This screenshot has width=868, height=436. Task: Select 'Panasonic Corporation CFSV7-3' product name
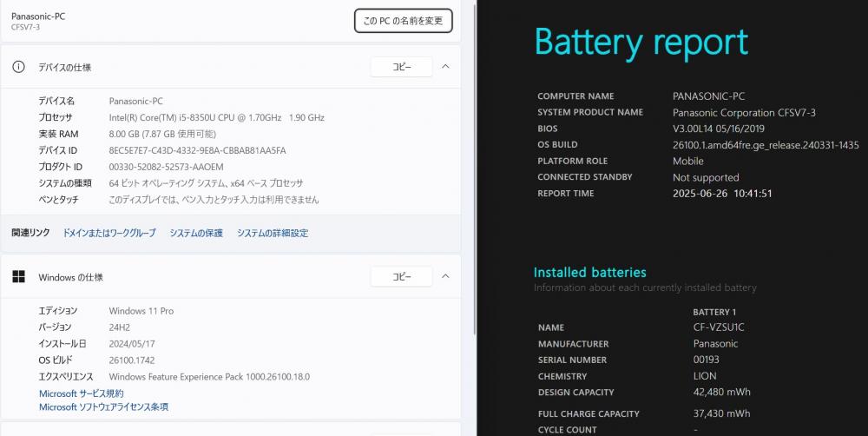point(744,112)
